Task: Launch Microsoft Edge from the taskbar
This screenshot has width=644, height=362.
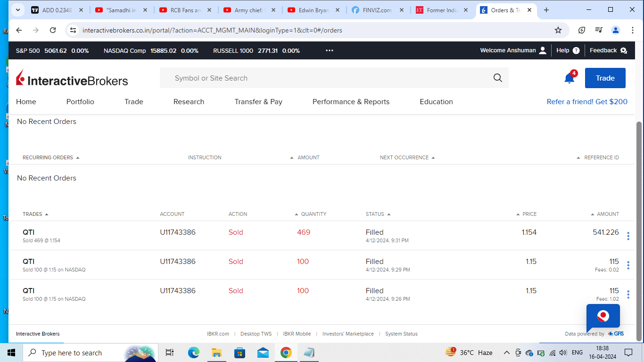Action: click(194, 353)
